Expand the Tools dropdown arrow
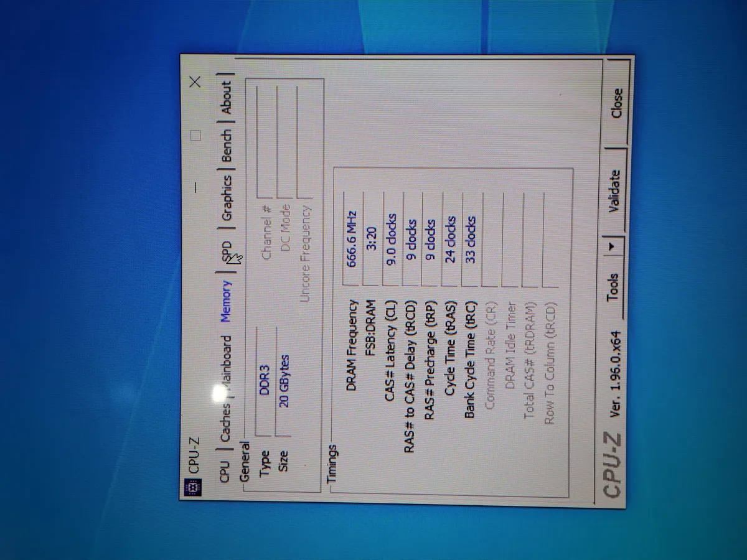 coord(613,246)
